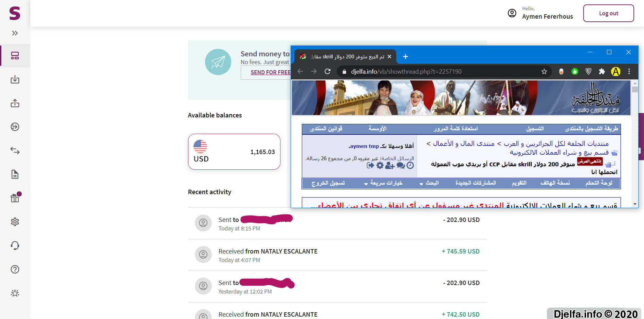Viewport: 644px width, 319px height.
Task: Go forward in the browser
Action: pyautogui.click(x=314, y=71)
